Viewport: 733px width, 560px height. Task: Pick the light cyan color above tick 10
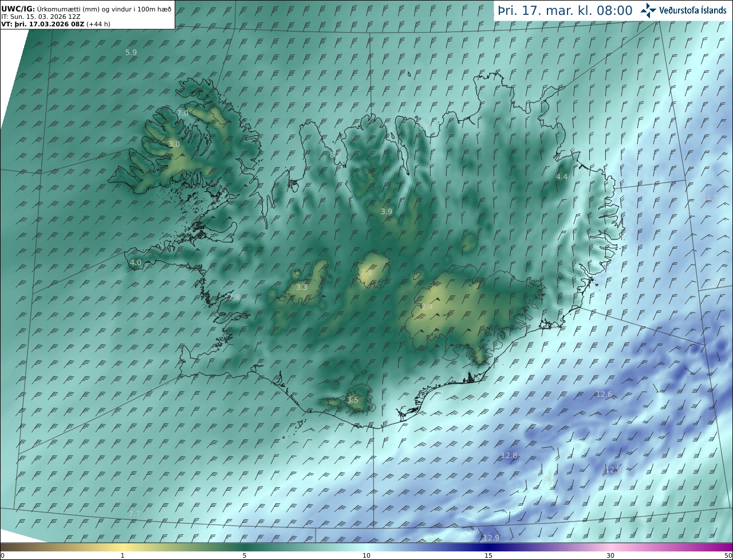click(x=366, y=547)
